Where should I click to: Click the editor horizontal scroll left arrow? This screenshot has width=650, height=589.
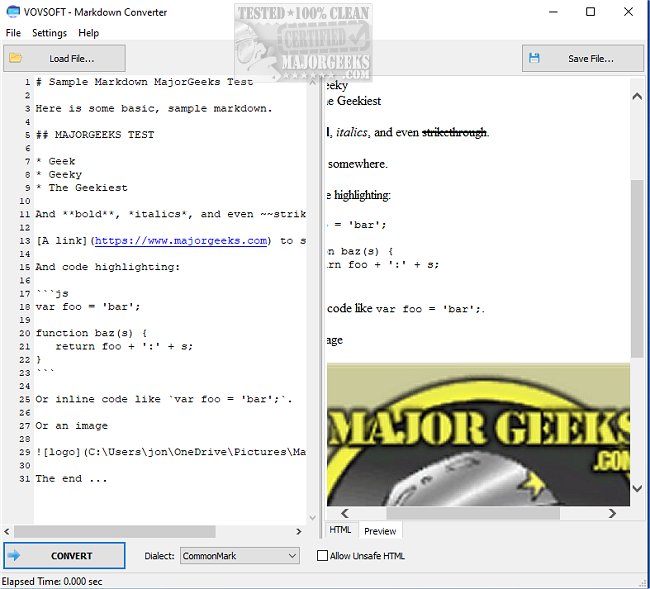tap(7, 531)
